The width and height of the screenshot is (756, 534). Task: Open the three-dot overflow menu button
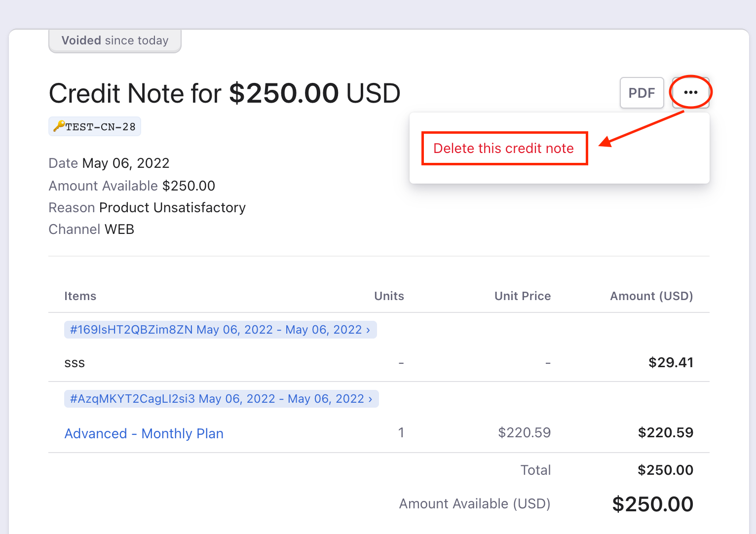(x=691, y=92)
